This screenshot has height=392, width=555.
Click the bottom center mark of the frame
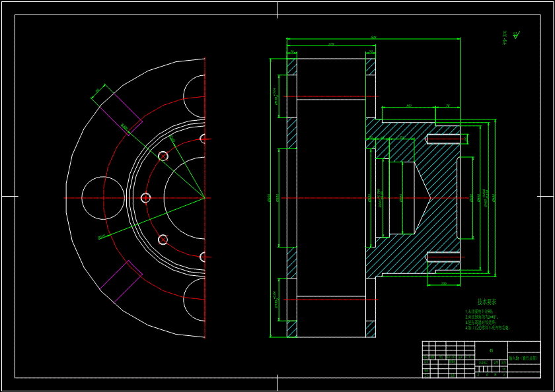coord(277,383)
